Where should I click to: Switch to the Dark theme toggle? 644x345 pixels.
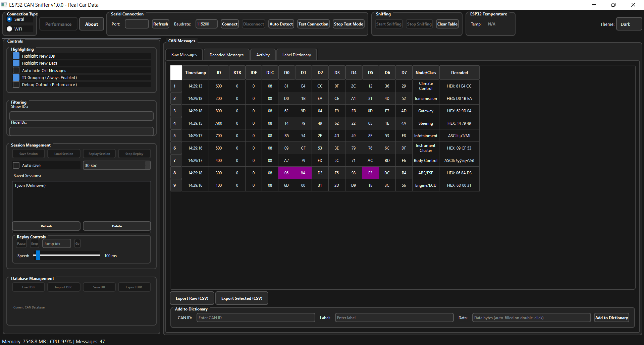coord(629,24)
